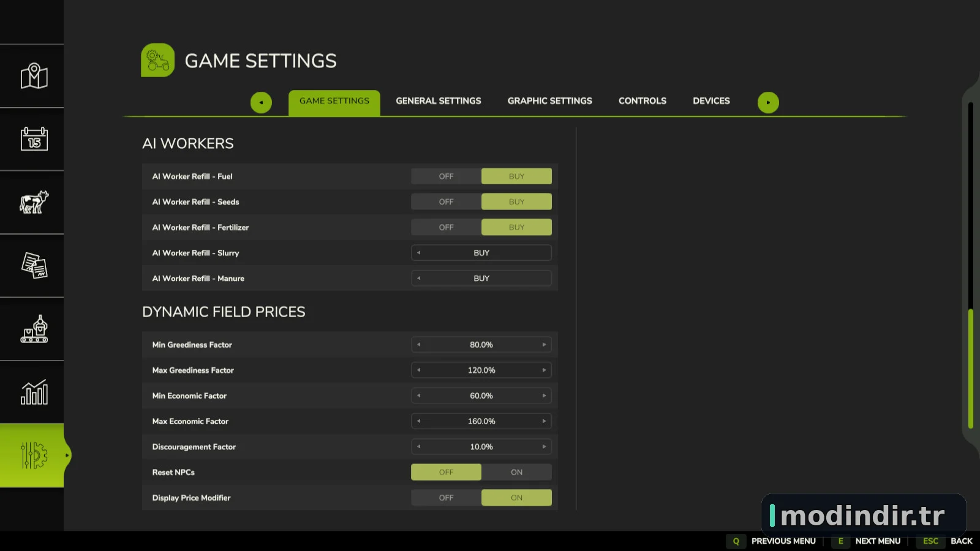Click the 10.0% Discouragement value

tap(481, 447)
